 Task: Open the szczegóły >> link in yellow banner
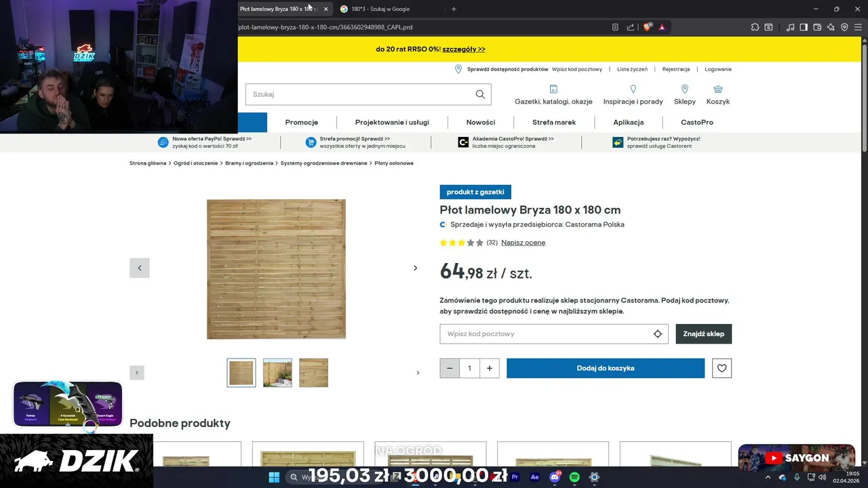coord(465,49)
